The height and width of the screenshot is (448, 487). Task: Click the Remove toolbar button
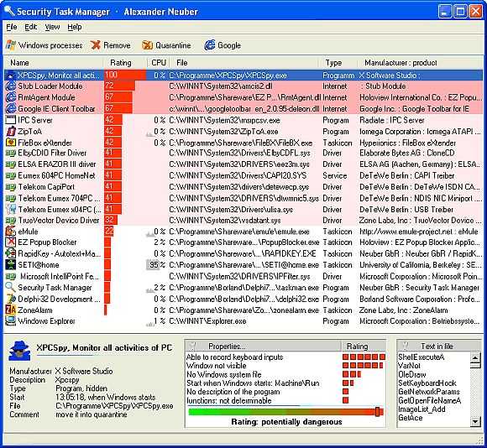coord(111,45)
